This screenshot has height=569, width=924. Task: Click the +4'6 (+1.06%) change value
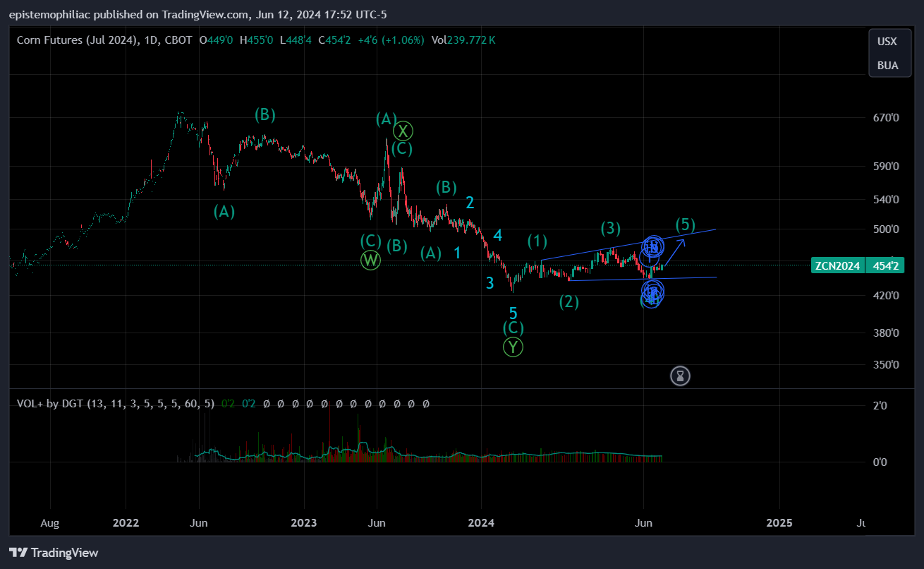tap(391, 40)
